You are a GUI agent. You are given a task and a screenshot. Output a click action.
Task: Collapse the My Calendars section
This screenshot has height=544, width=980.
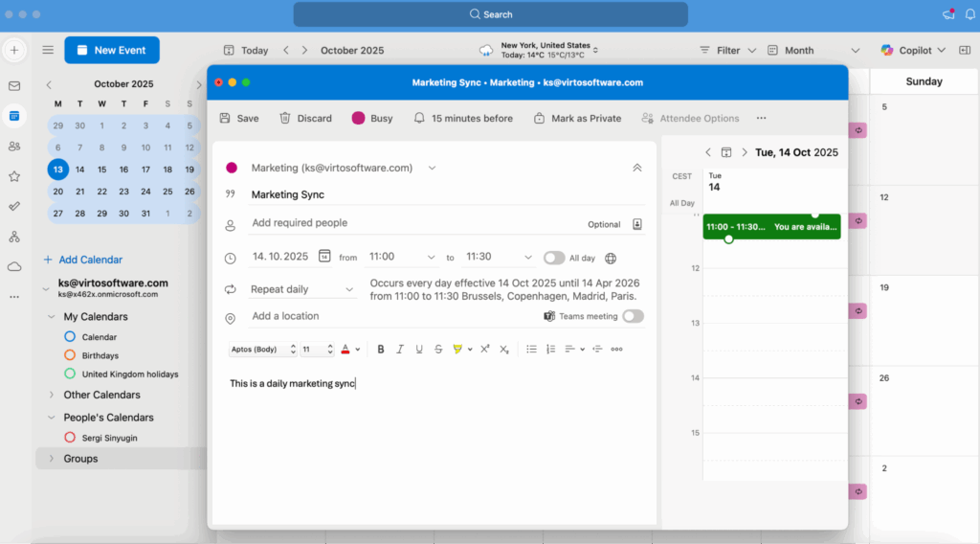pyautogui.click(x=52, y=316)
